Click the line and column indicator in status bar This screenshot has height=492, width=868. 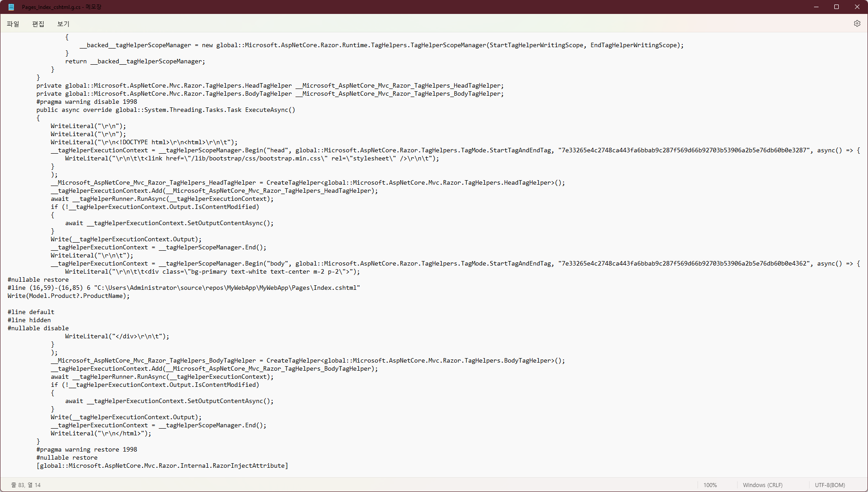click(x=26, y=485)
